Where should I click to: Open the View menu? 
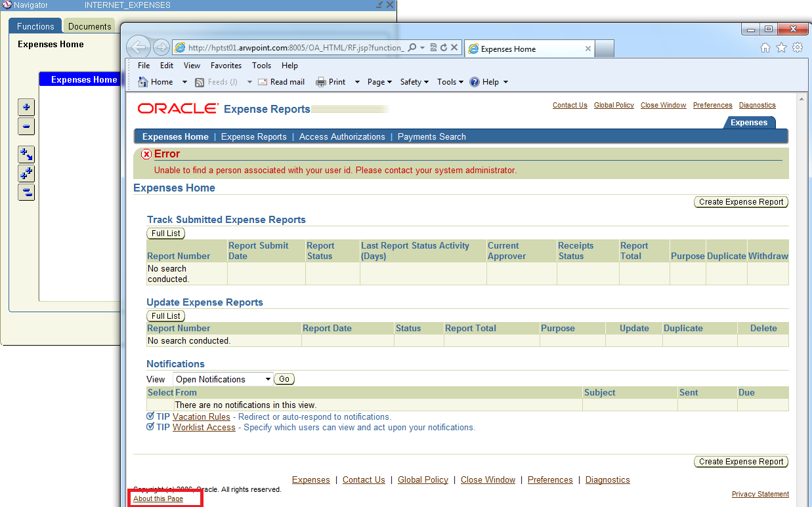tap(192, 66)
